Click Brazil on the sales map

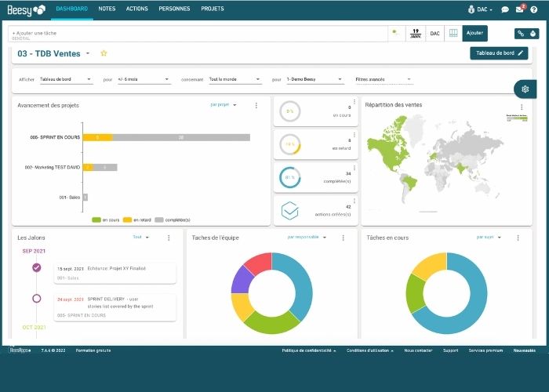410,183
